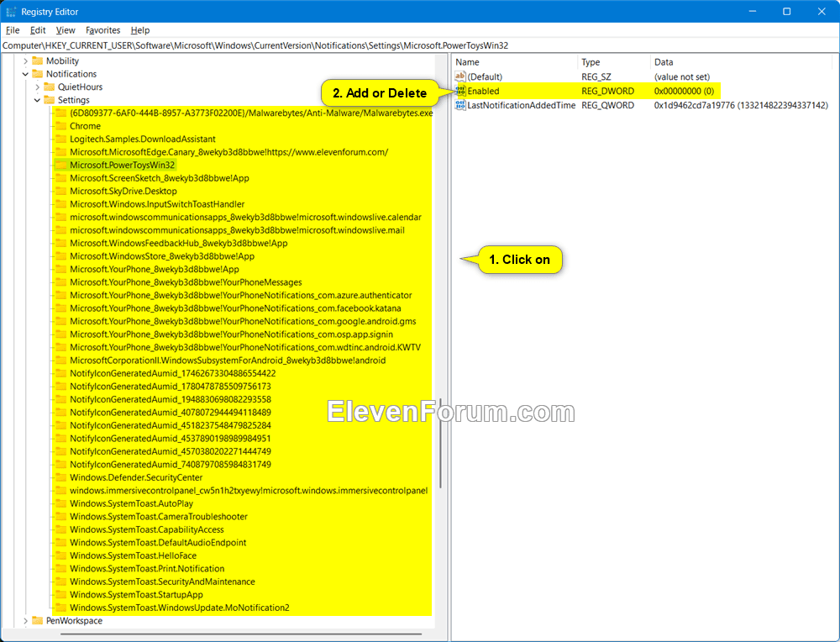
Task: Select NotifyIconGeneratedAumid_1746267330488655 4422 key
Action: (172, 373)
